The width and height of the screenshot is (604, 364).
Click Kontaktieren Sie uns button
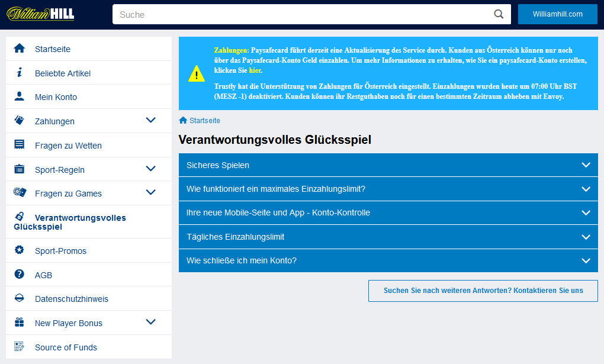pyautogui.click(x=483, y=291)
